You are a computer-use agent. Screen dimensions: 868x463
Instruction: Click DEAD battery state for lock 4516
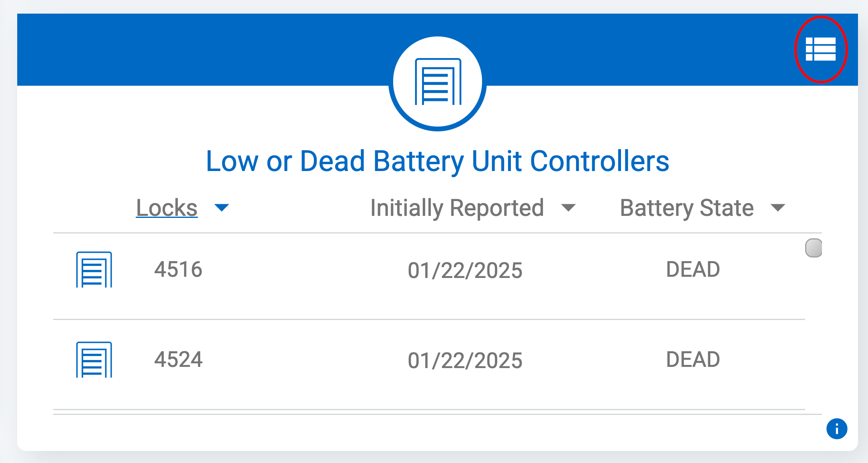click(693, 269)
